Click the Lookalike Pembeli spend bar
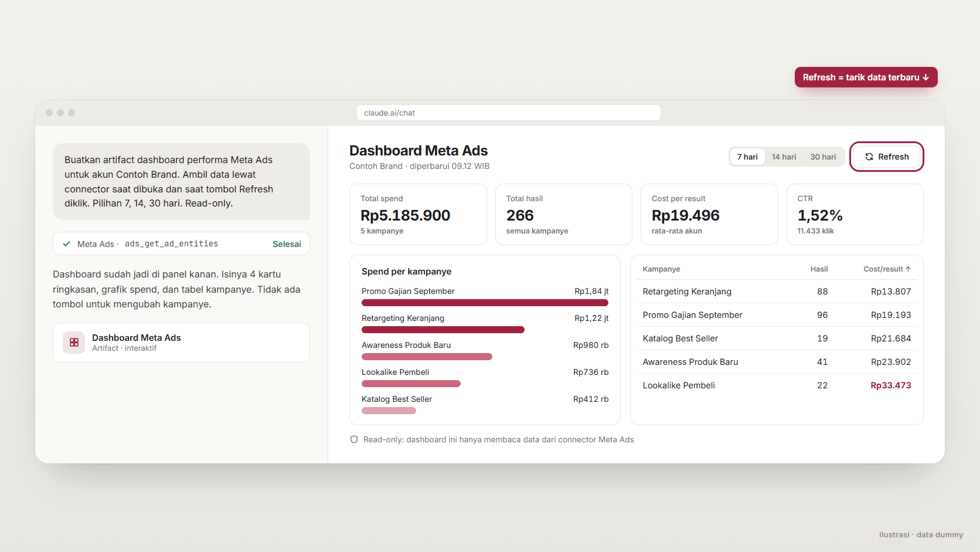The width and height of the screenshot is (980, 552). tap(411, 384)
